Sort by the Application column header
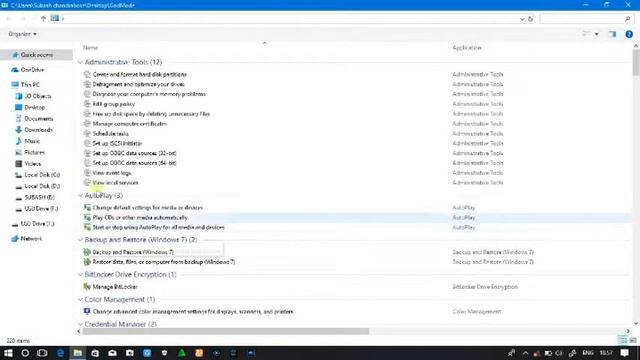 click(467, 48)
